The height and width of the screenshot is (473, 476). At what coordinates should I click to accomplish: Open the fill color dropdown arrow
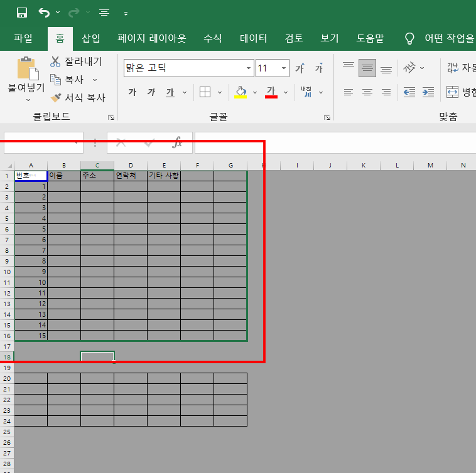coord(255,92)
